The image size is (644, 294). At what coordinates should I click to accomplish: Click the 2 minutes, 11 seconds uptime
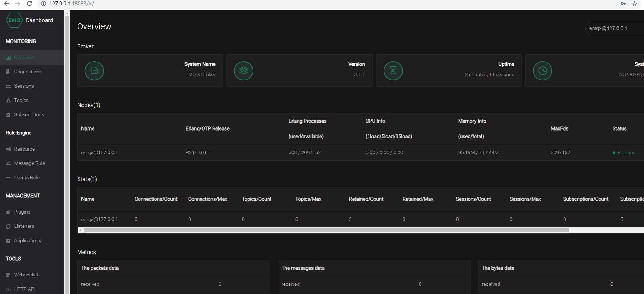tap(490, 74)
